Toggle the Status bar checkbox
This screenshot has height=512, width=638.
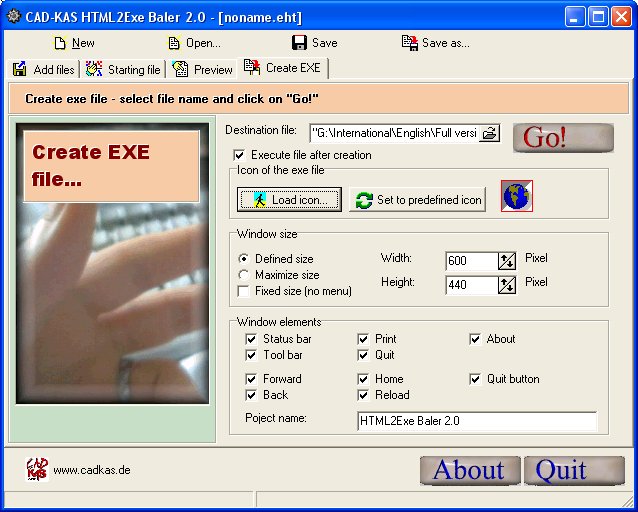[251, 339]
